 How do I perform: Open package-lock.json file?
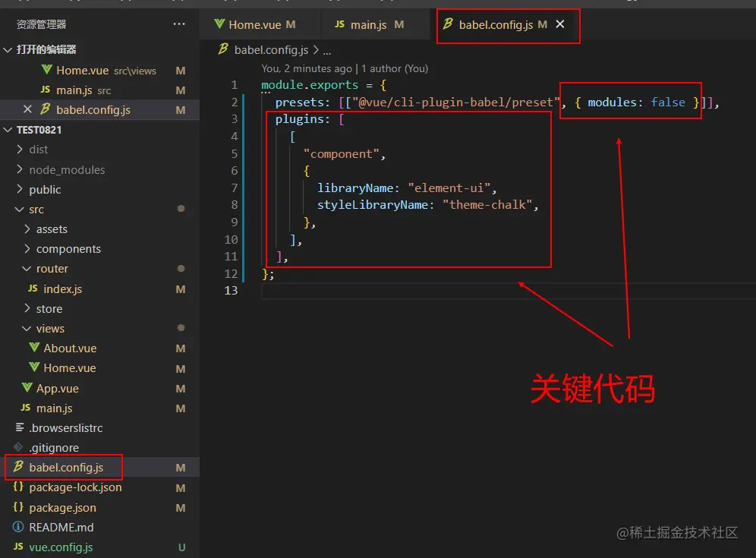[99, 487]
